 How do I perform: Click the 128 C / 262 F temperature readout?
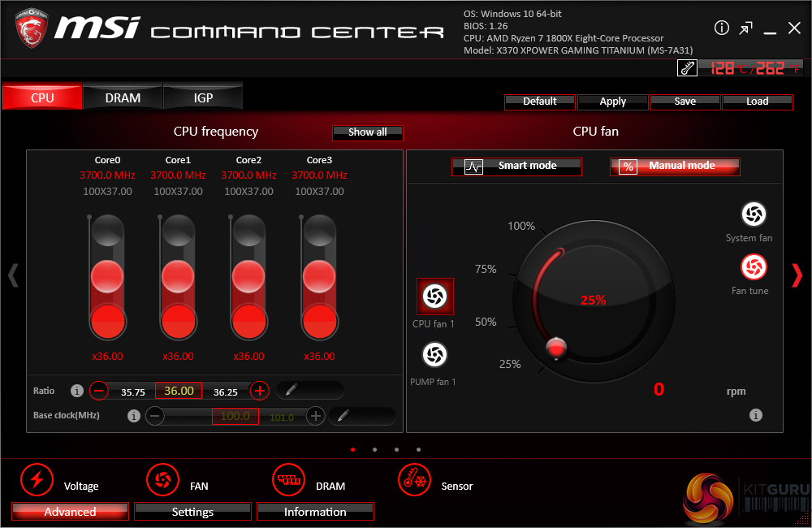pos(749,68)
